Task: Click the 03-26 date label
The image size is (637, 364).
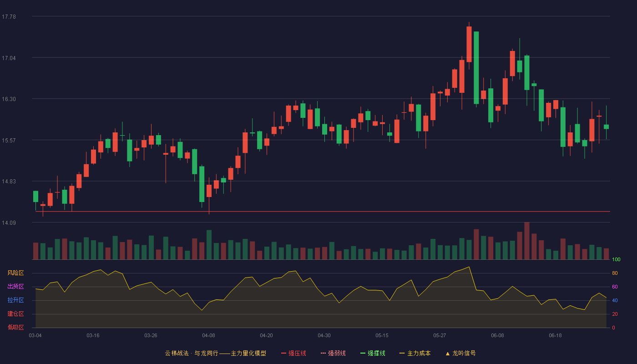Action: tap(151, 335)
